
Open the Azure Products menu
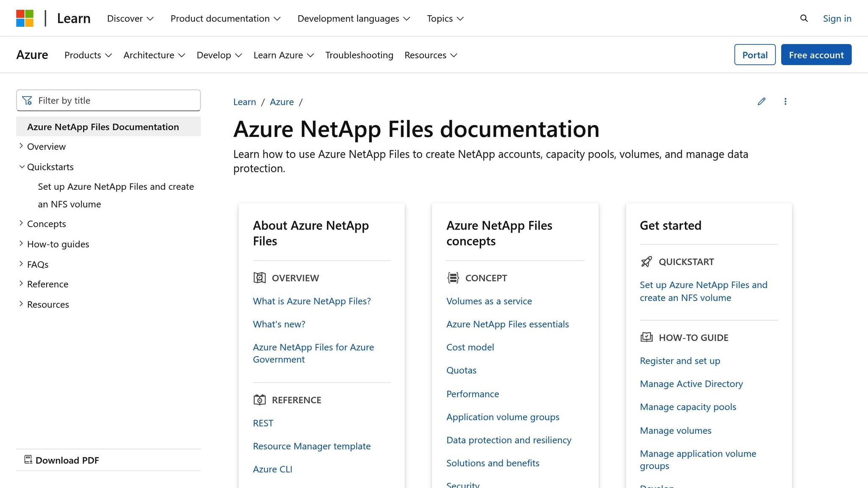(x=88, y=55)
